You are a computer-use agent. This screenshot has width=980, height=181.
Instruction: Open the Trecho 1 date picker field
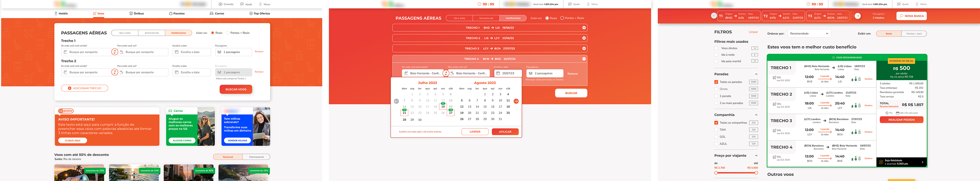pos(192,52)
